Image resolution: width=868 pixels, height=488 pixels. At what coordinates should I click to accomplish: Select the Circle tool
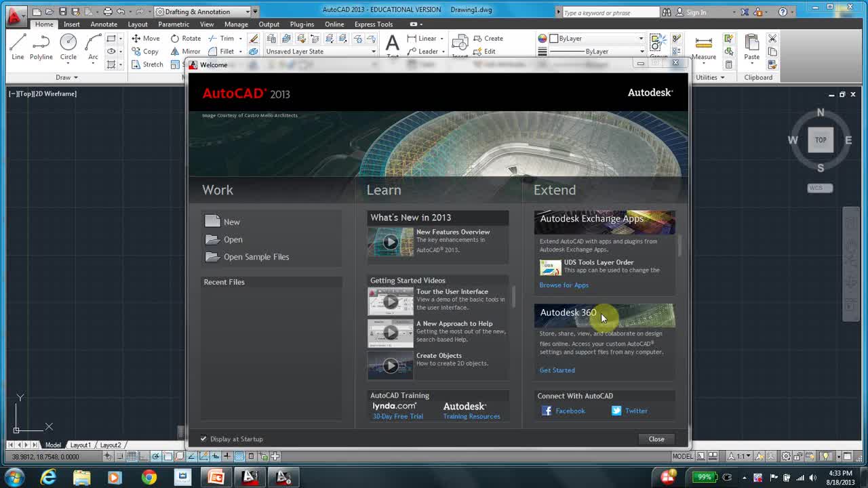68,43
